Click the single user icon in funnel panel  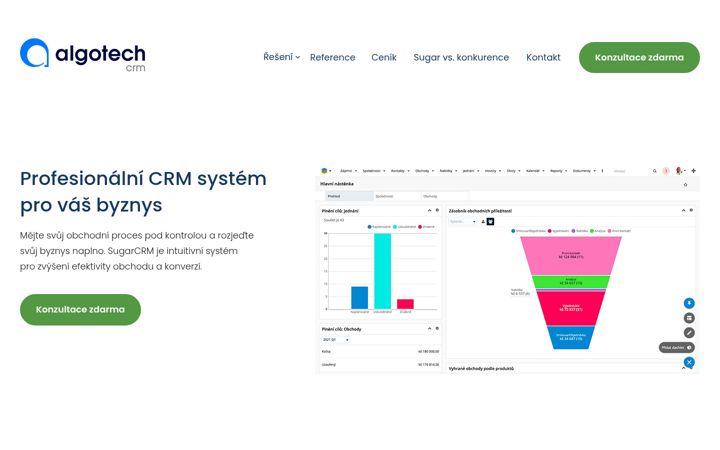click(x=483, y=222)
